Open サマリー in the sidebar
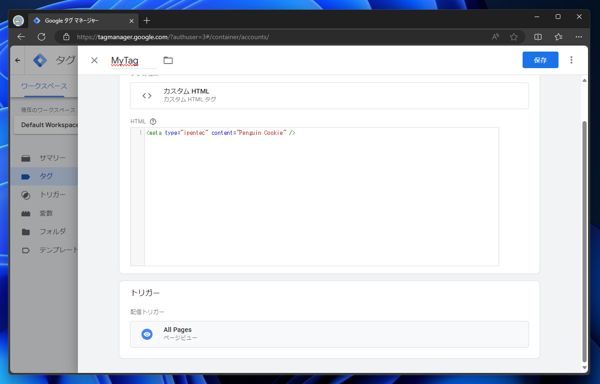This screenshot has height=384, width=600. (x=44, y=158)
